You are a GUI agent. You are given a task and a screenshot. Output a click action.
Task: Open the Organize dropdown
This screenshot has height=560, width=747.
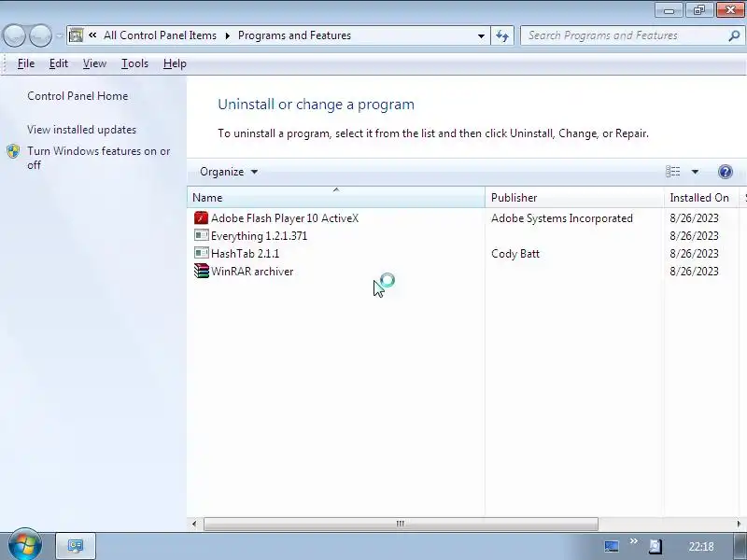(229, 172)
